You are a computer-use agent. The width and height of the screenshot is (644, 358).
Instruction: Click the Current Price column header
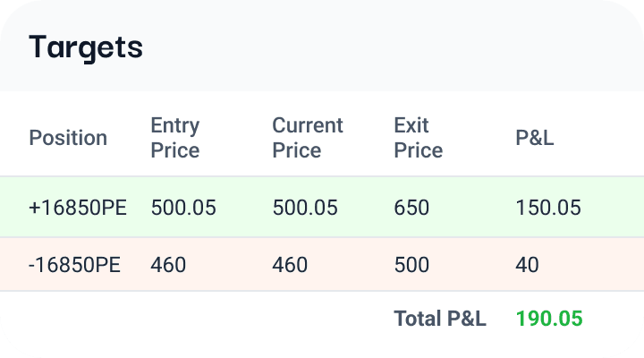pyautogui.click(x=308, y=138)
